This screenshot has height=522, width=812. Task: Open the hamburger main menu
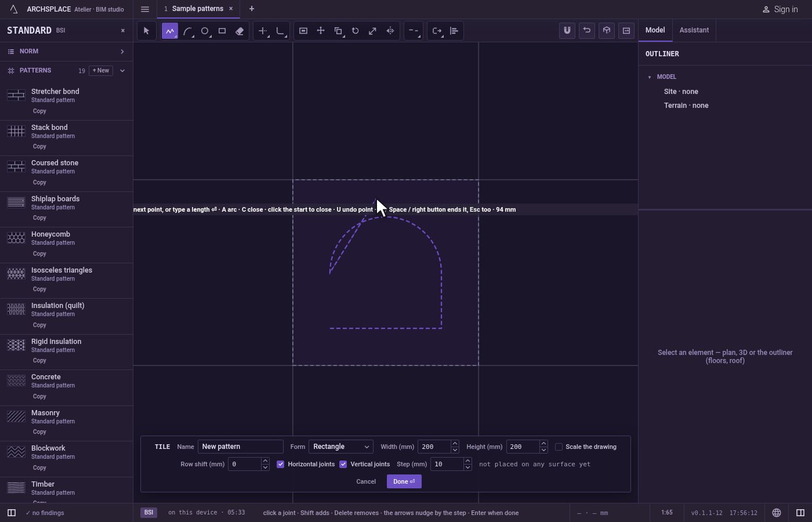[145, 9]
